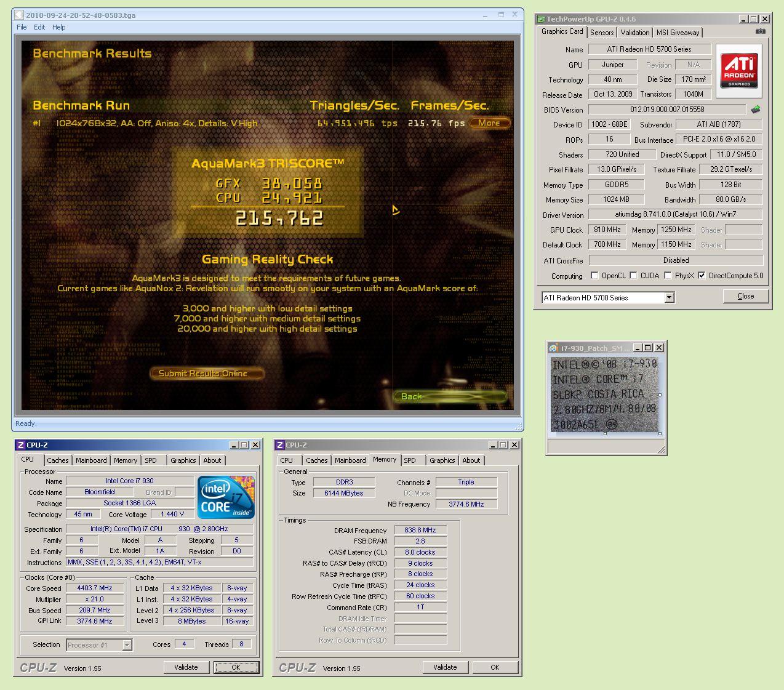Switch to the Sensors tab in GPU-Z
Screen dimensions: 784x690
pyautogui.click(x=602, y=33)
